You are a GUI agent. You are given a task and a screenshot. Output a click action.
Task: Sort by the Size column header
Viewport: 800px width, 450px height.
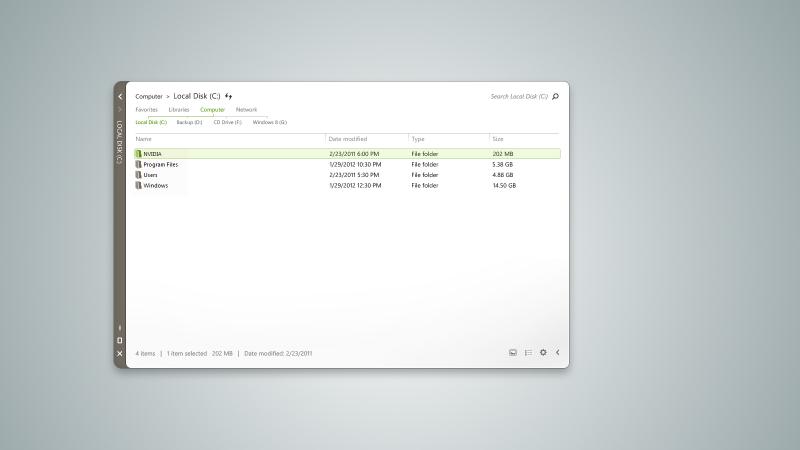(x=498, y=139)
